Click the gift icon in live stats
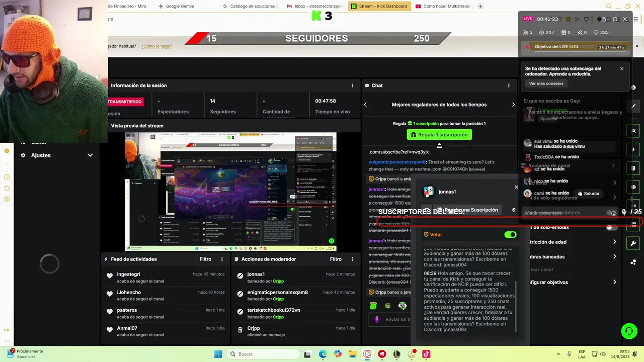644x362 pixels. coord(563,32)
